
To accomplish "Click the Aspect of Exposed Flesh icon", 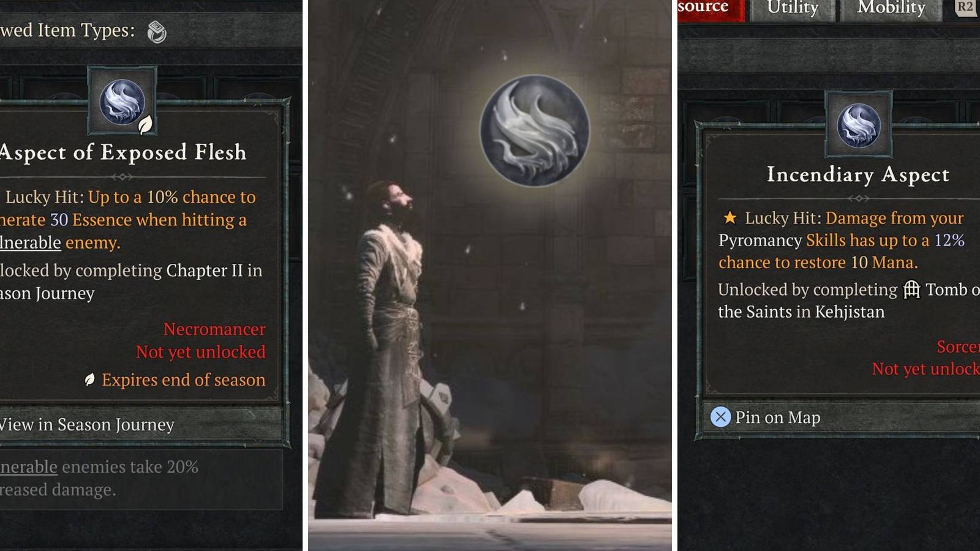I will click(123, 102).
